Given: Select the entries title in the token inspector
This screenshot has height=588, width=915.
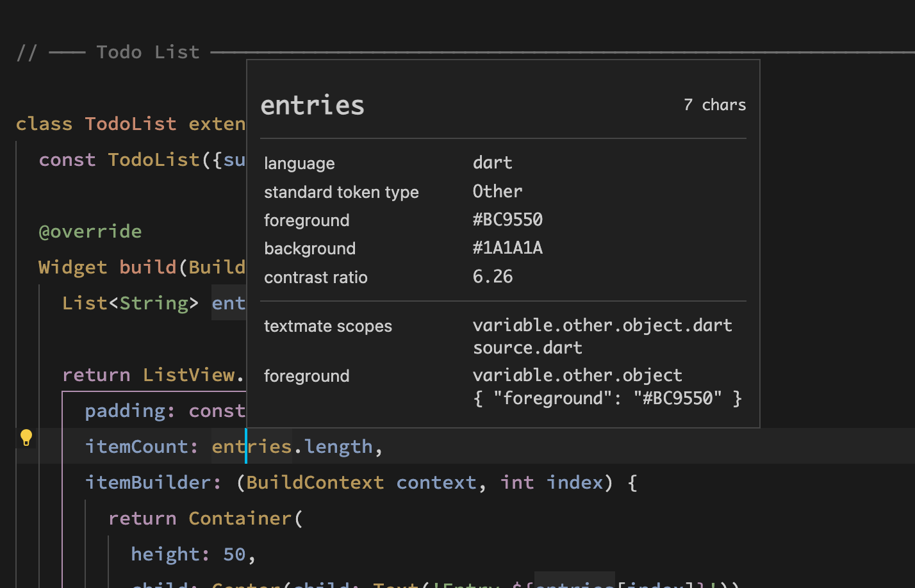Looking at the screenshot, I should [x=312, y=104].
